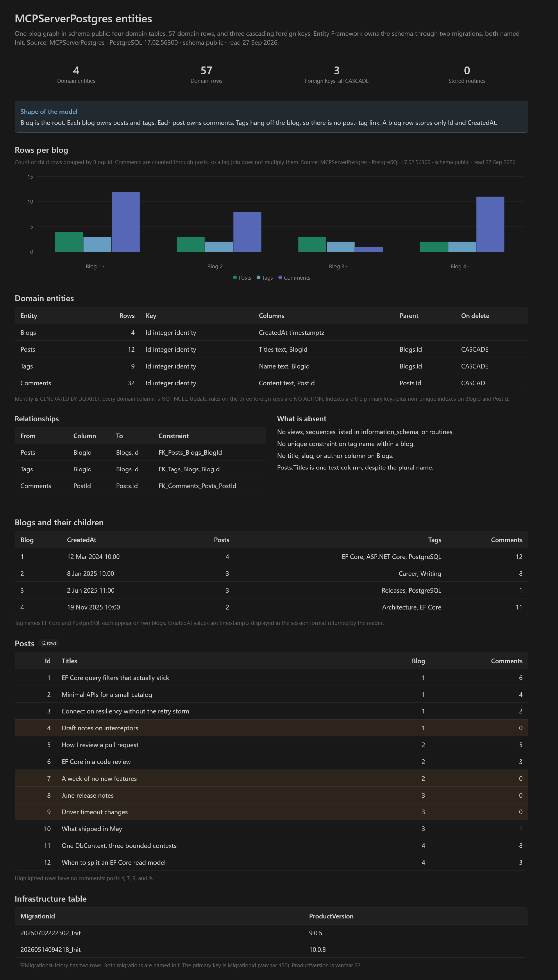Toggle the Tags series in the chart legend
The height and width of the screenshot is (980, 558).
264,278
